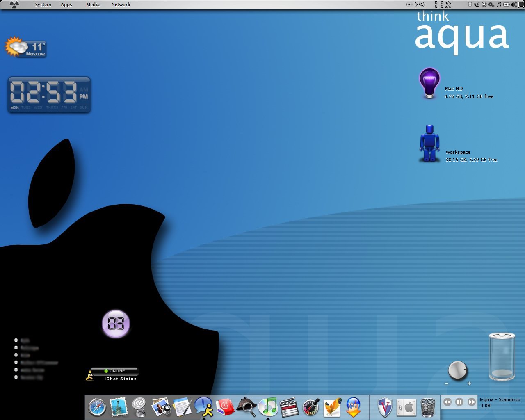Image resolution: width=525 pixels, height=420 pixels.
Task: Launch Sherlock detective hat icon
Action: [247, 407]
